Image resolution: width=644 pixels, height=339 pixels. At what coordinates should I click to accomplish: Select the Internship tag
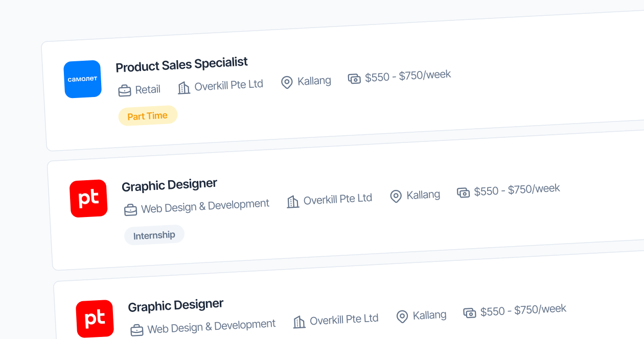coord(154,235)
